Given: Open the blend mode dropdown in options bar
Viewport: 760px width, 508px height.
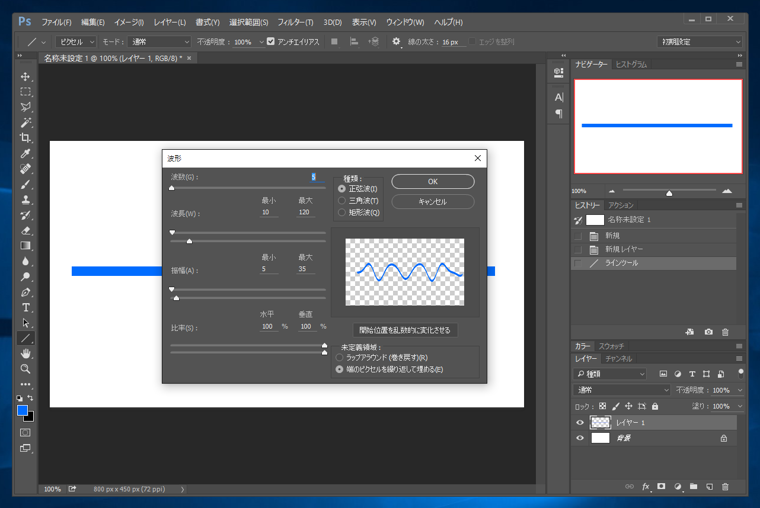Looking at the screenshot, I should click(159, 42).
